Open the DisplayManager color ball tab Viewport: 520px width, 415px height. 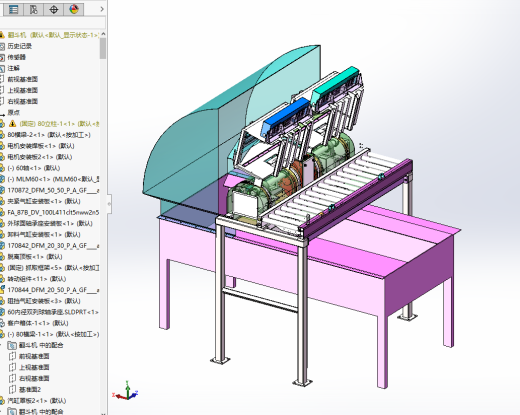tap(74, 9)
